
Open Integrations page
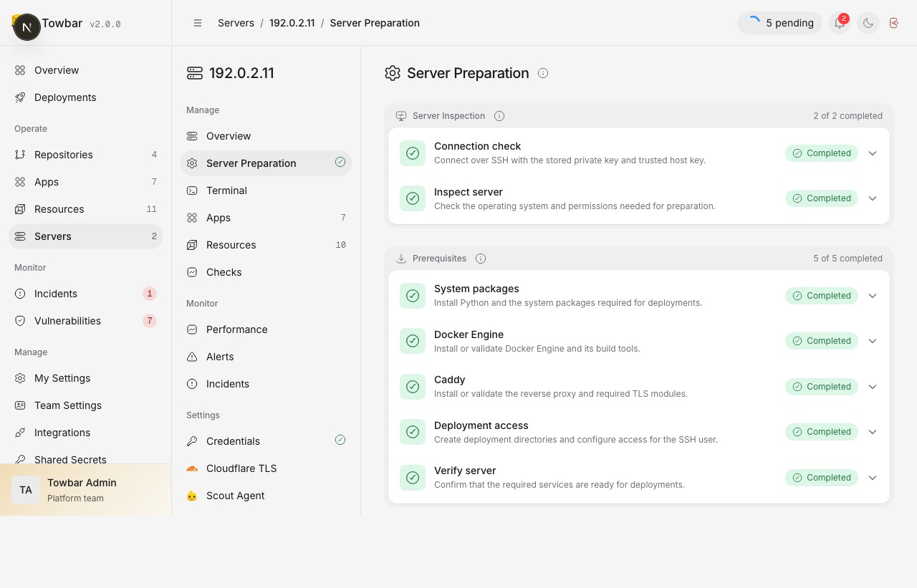tap(86, 433)
